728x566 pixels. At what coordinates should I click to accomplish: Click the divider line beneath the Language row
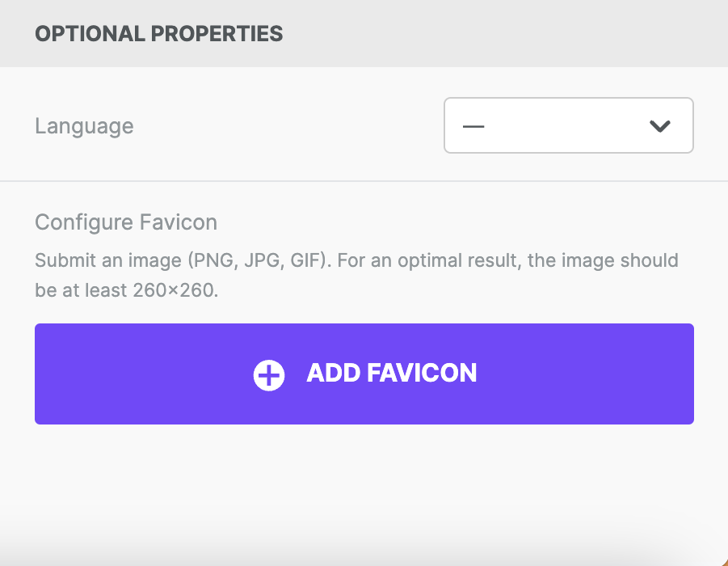pos(364,181)
